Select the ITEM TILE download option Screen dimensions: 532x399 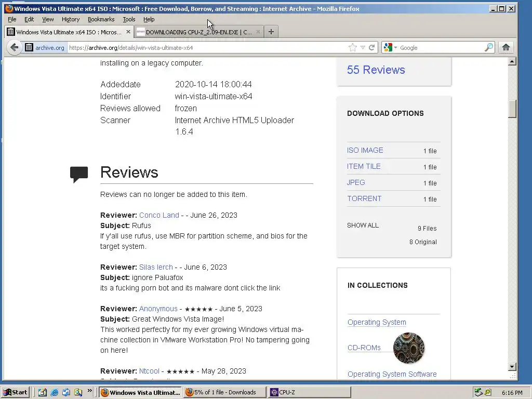click(x=364, y=166)
